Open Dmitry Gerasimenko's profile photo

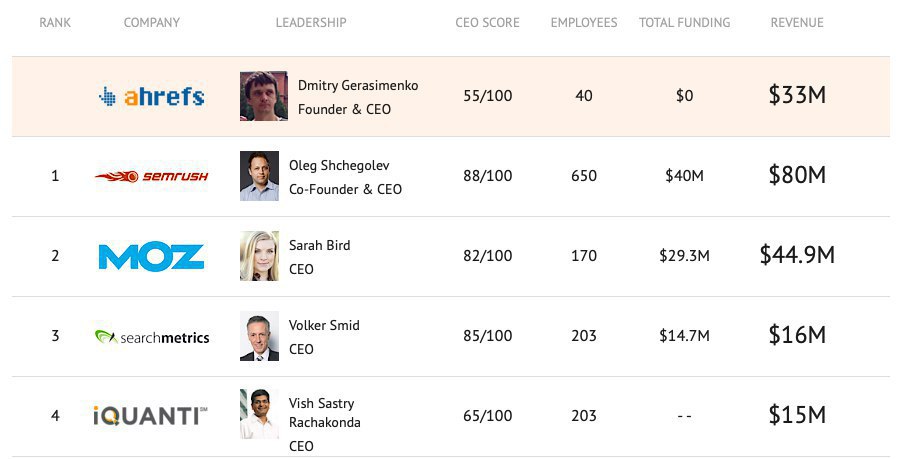click(x=263, y=96)
